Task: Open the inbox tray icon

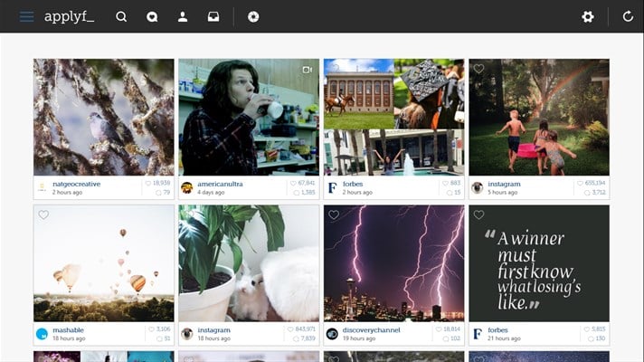Action: pyautogui.click(x=213, y=17)
